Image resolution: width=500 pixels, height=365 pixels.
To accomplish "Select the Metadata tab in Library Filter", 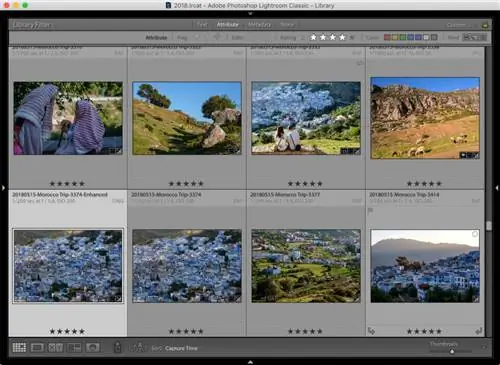I will (x=259, y=25).
